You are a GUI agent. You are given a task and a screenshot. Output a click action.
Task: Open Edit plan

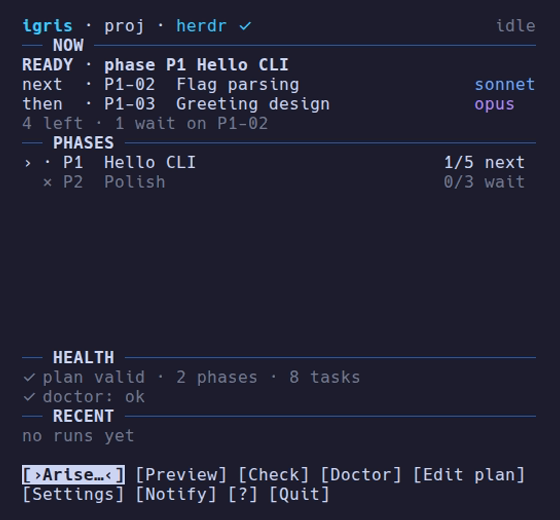click(x=469, y=475)
